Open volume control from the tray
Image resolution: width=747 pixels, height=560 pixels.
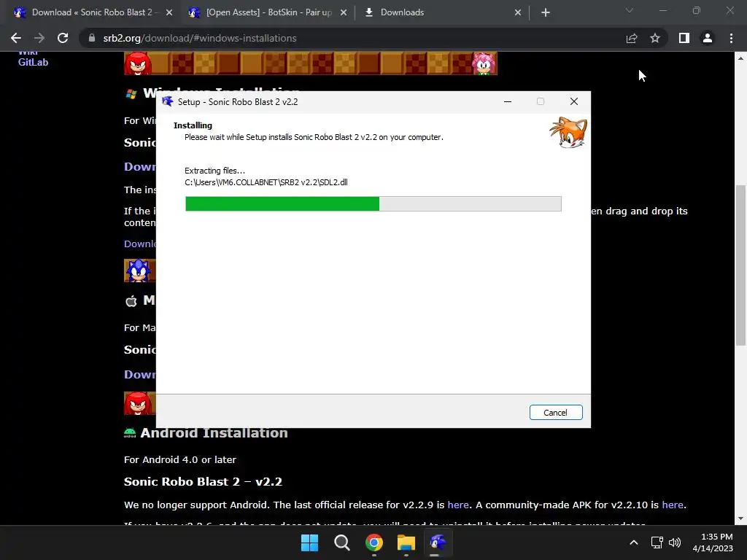coord(675,542)
